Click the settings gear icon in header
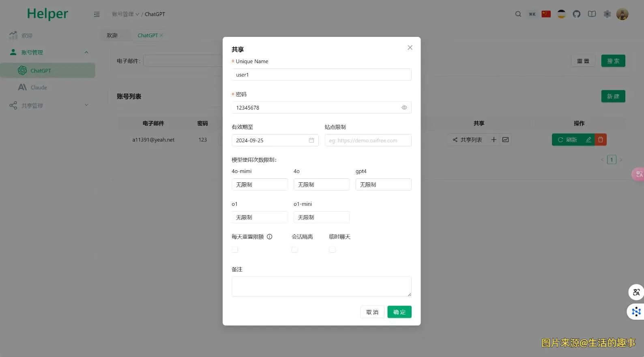Image resolution: width=644 pixels, height=357 pixels. (607, 14)
